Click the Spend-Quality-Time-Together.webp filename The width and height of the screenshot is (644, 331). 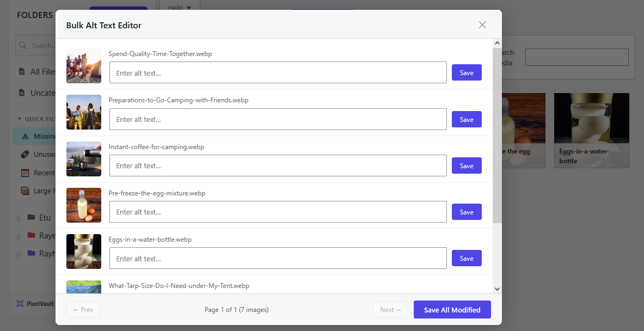160,54
